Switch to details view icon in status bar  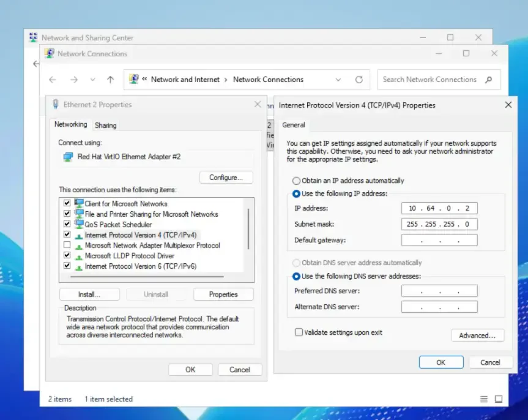pos(484,399)
